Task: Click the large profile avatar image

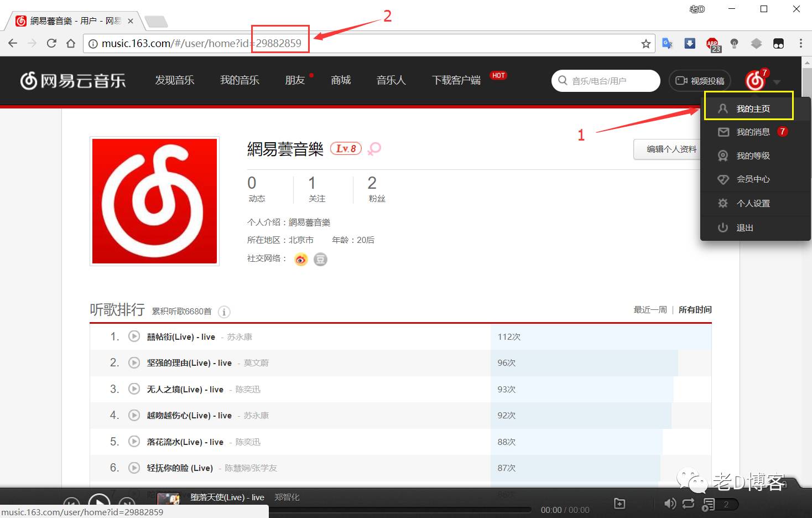Action: [x=154, y=201]
